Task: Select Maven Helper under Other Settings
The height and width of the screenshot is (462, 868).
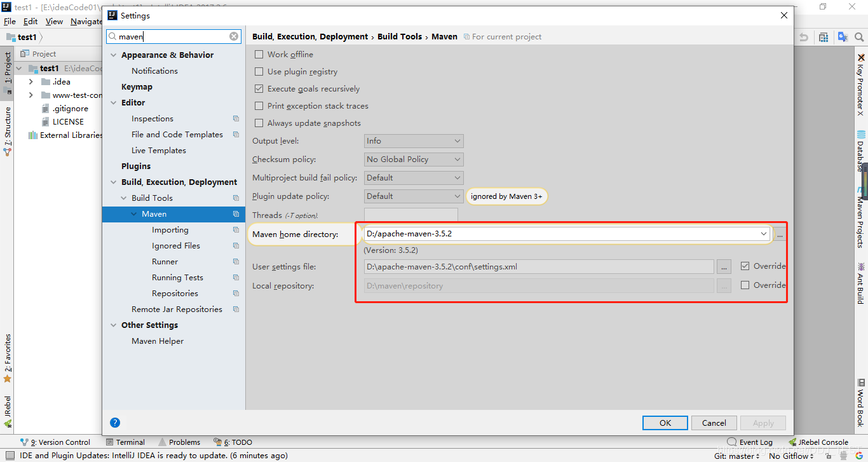Action: pos(158,341)
